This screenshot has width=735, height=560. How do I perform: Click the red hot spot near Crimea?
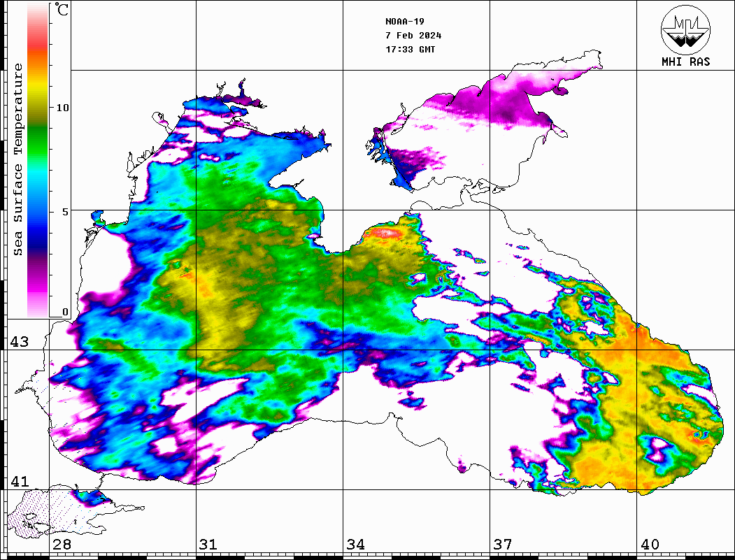coord(387,232)
